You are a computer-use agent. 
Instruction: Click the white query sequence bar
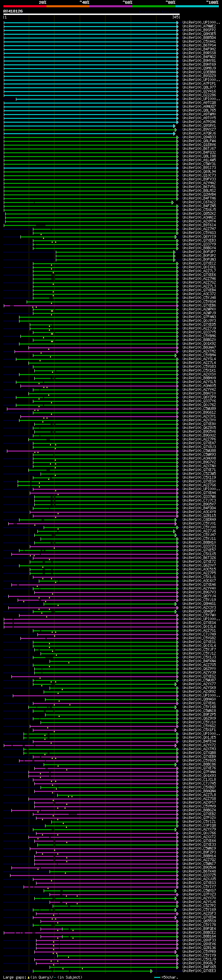pyautogui.click(x=92, y=15)
